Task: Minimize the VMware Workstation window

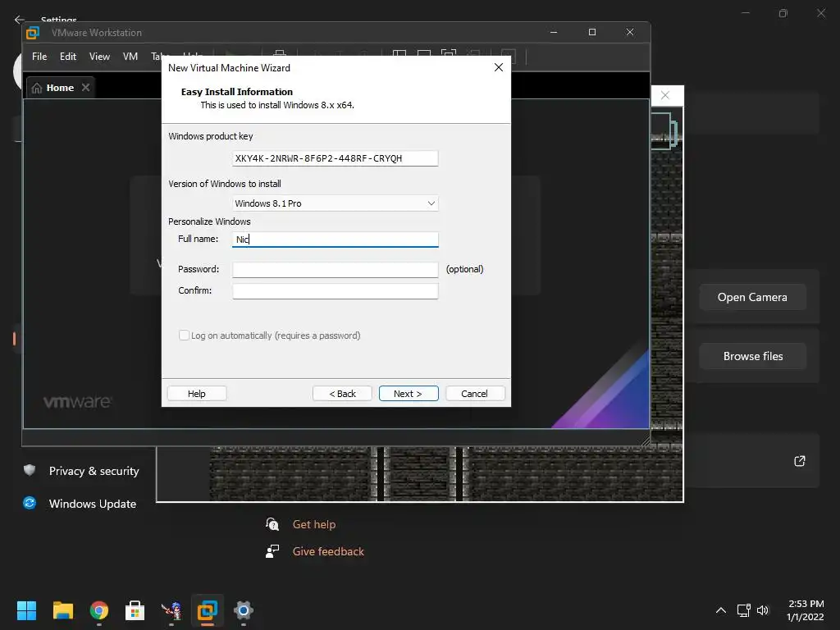Action: coord(554,32)
